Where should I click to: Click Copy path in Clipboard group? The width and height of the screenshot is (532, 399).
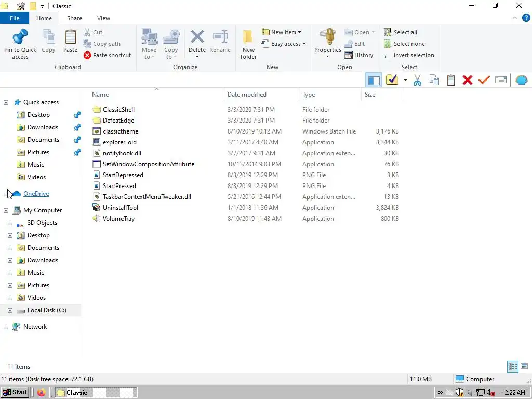102,44
